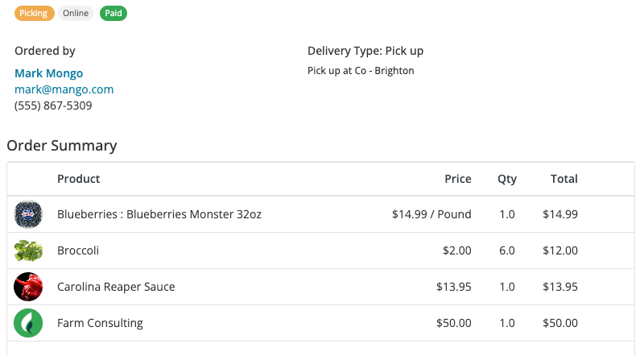This screenshot has width=644, height=356.
Task: Click the Qty column header
Action: click(507, 179)
